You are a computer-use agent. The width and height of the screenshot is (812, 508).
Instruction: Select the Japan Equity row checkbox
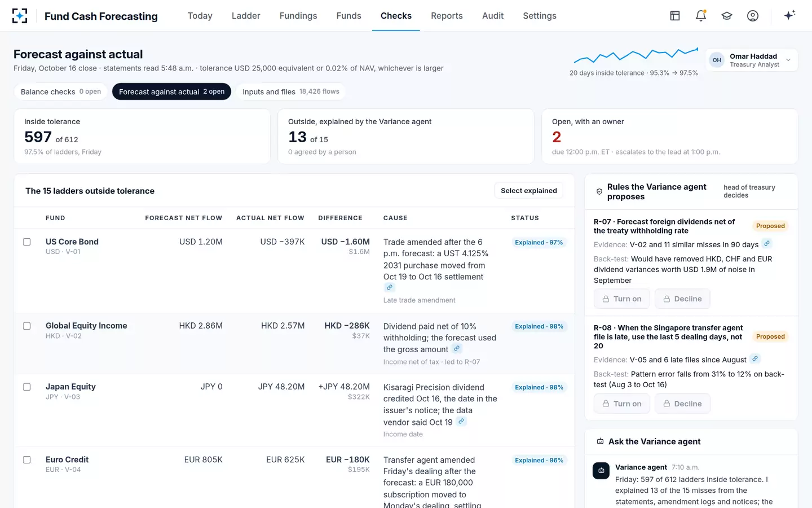coord(27,387)
